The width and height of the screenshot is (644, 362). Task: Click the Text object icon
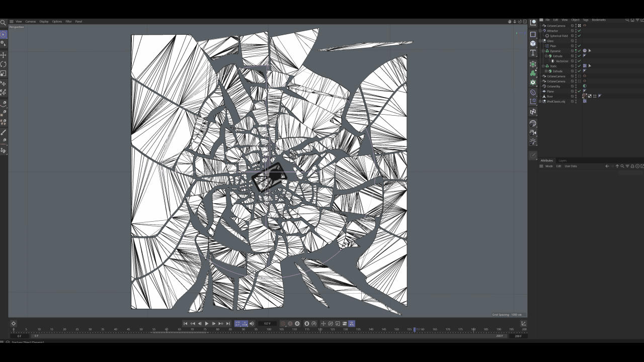pos(533,53)
